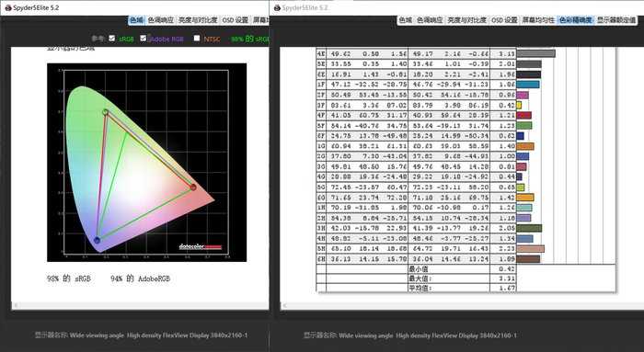Image resolution: width=644 pixels, height=352 pixels.
Task: Select row label 6E in the table
Action: (x=321, y=74)
